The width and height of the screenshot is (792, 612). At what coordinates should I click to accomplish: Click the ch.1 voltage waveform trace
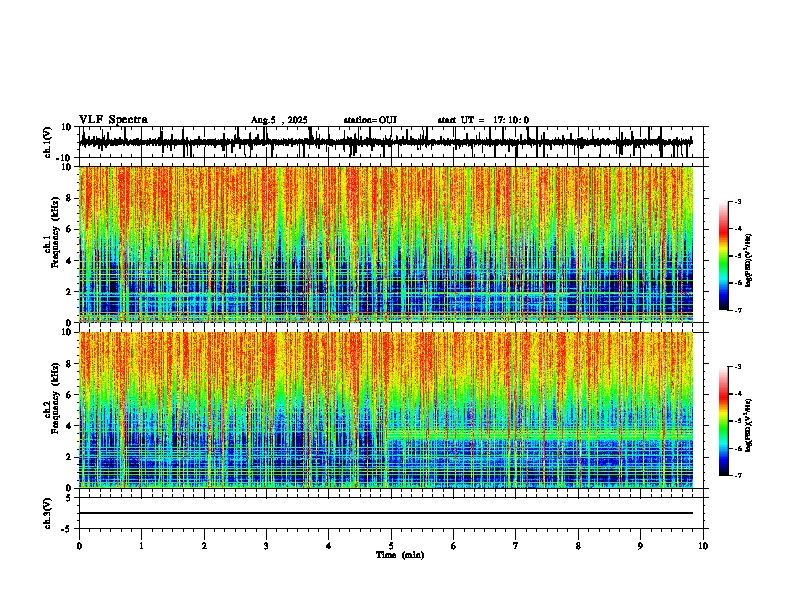(x=386, y=142)
